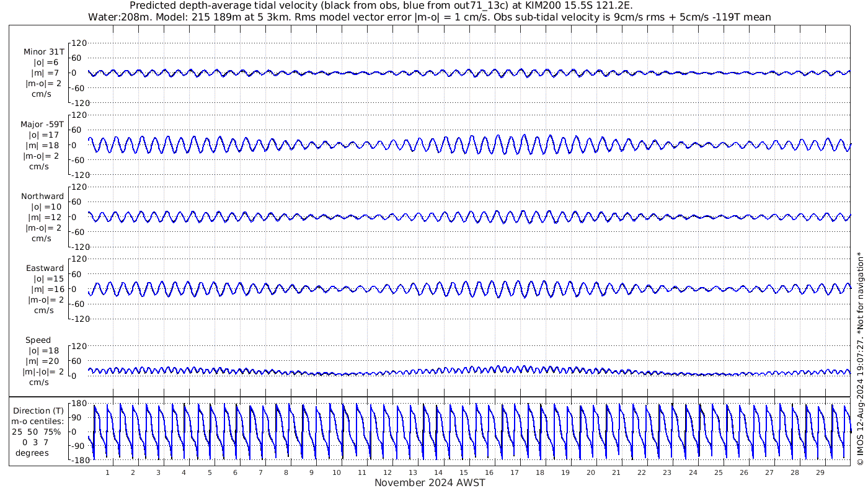Click the "November 2024 AWST" x-axis label
Screen dimensions: 868x496
430,482
